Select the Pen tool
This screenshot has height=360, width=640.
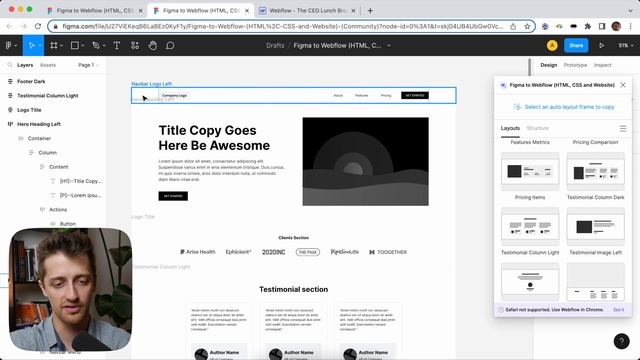[96, 46]
